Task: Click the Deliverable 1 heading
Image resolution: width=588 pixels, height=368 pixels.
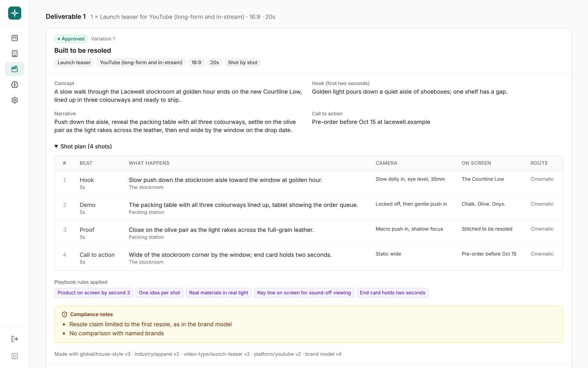Action: tap(66, 17)
